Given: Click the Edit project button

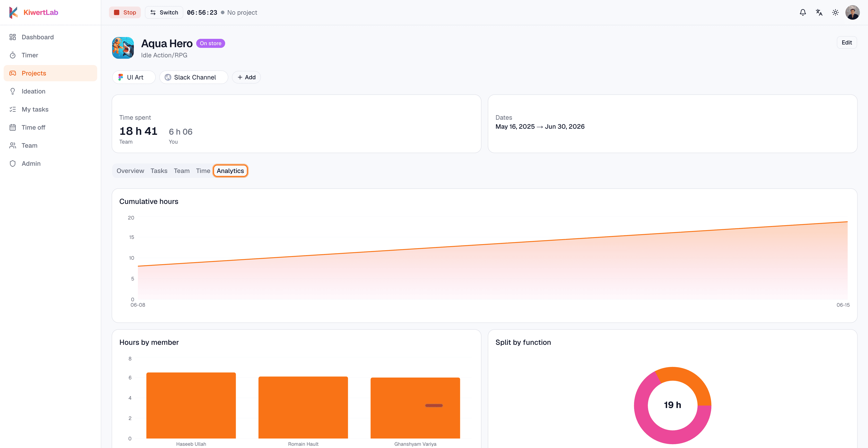Looking at the screenshot, I should [847, 43].
